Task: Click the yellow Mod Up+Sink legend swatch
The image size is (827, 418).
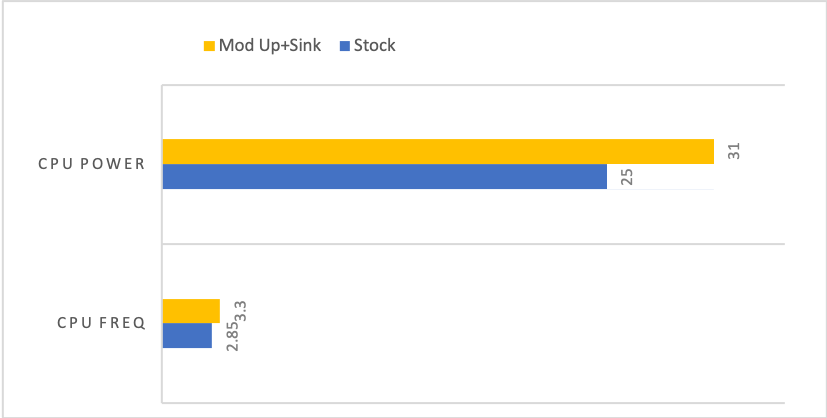Action: tap(209, 46)
